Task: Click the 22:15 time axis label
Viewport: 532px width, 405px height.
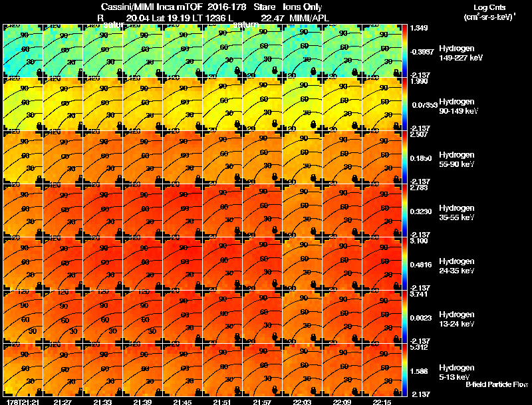Action: point(382,402)
